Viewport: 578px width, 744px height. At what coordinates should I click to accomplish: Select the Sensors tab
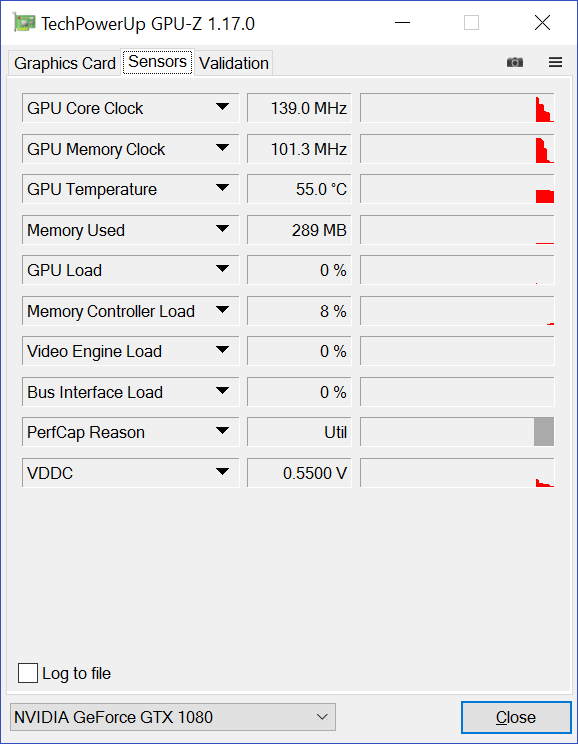click(x=158, y=62)
